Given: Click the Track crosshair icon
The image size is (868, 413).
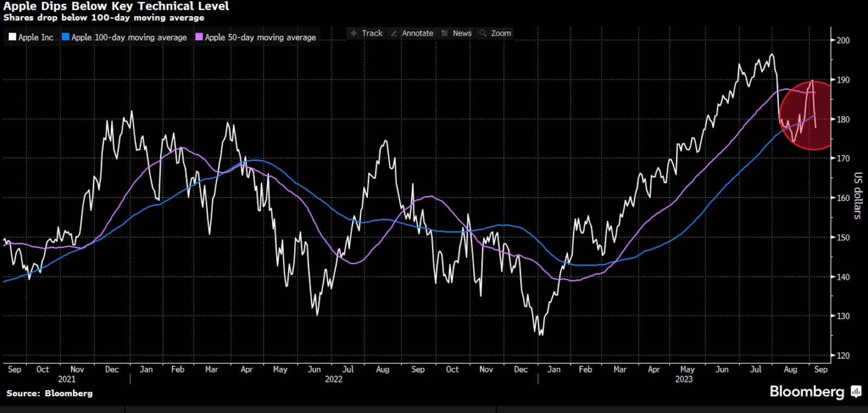Looking at the screenshot, I should [354, 33].
